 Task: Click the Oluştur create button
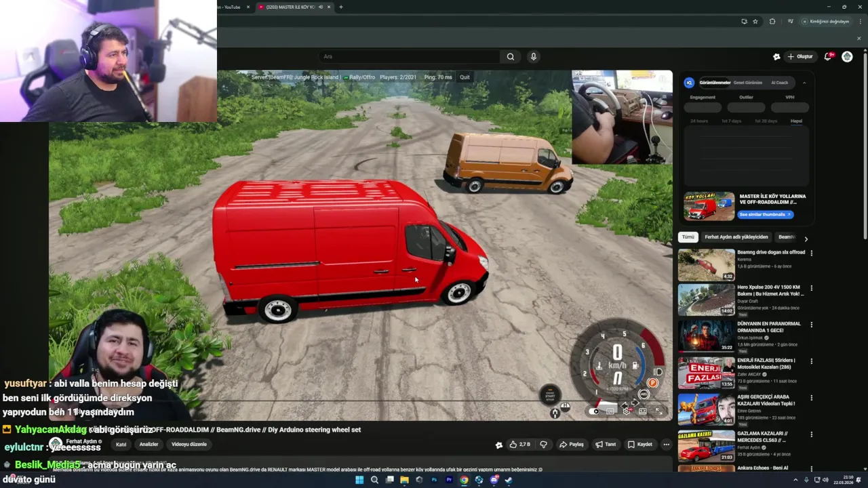[x=801, y=57]
